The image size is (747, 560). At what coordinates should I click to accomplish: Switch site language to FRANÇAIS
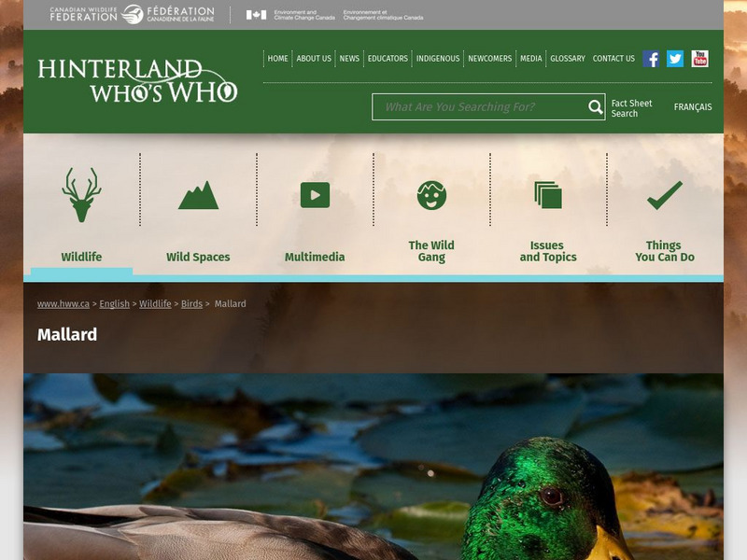pyautogui.click(x=693, y=107)
